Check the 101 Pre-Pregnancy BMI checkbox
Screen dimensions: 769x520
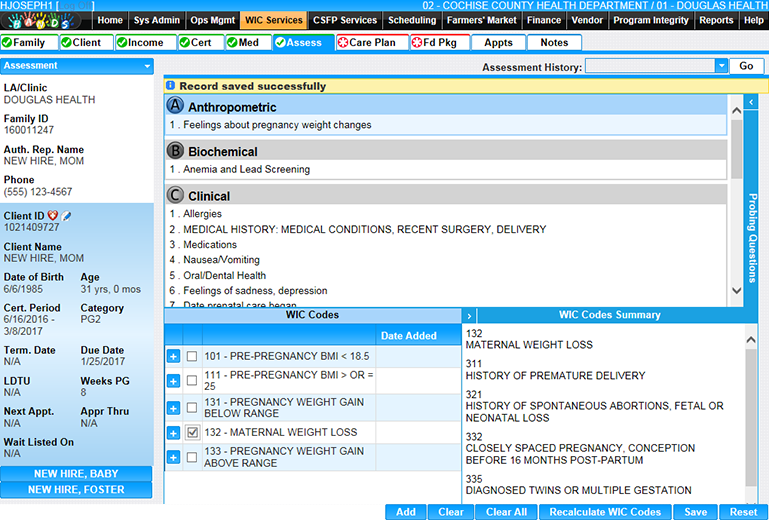click(x=192, y=355)
